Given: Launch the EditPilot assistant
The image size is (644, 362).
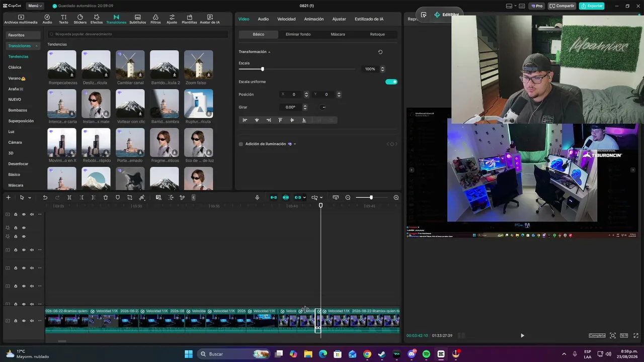Looking at the screenshot, I should point(447,15).
